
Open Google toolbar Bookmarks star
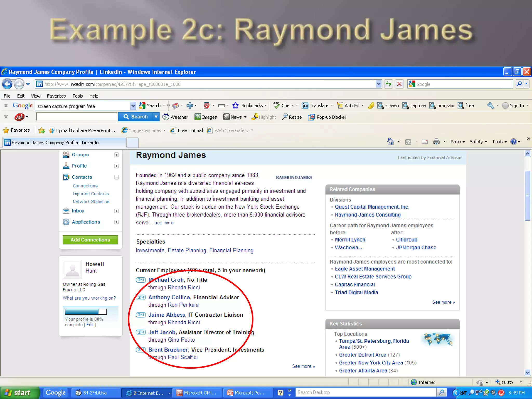[235, 105]
